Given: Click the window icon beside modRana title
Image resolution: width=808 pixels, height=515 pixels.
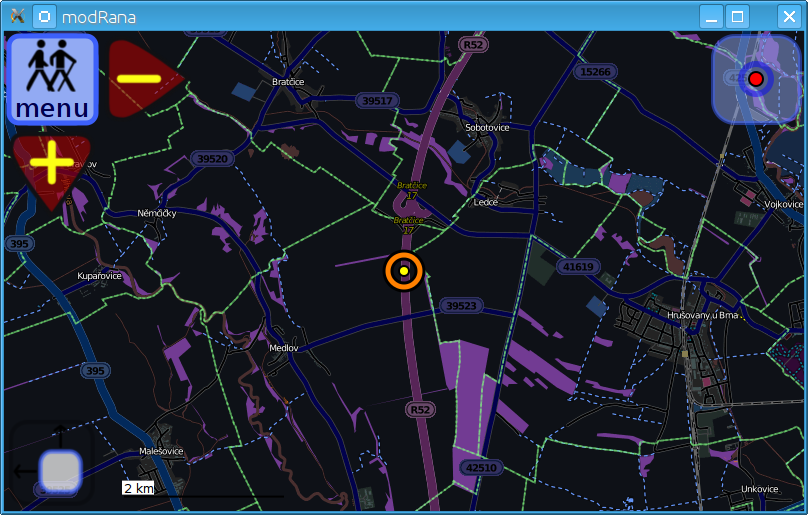Looking at the screenshot, I should point(44,16).
